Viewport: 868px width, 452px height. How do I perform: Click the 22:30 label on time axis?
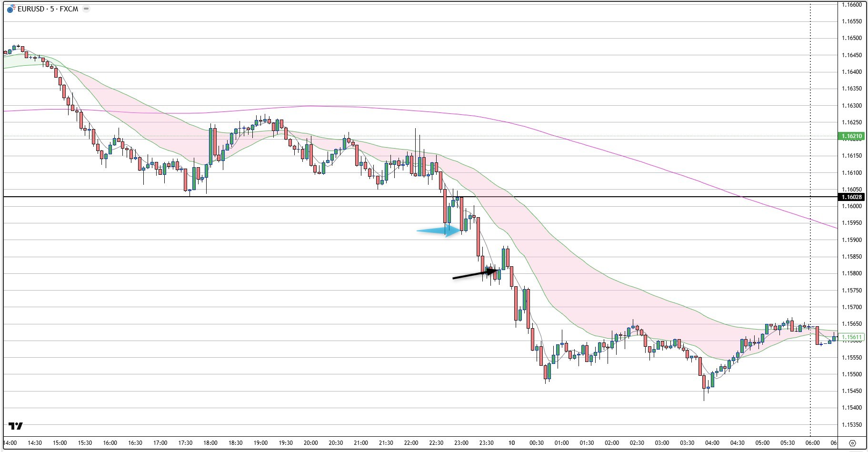coord(436,443)
